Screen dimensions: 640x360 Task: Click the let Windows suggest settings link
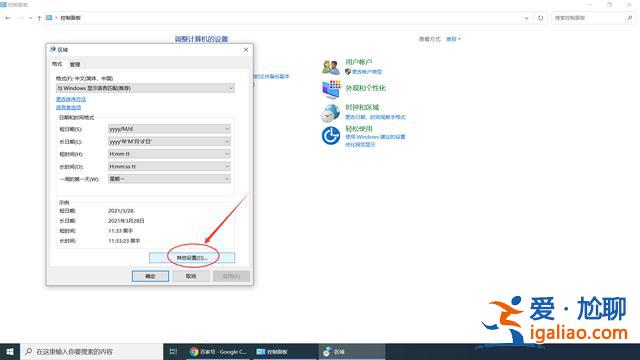tap(376, 137)
